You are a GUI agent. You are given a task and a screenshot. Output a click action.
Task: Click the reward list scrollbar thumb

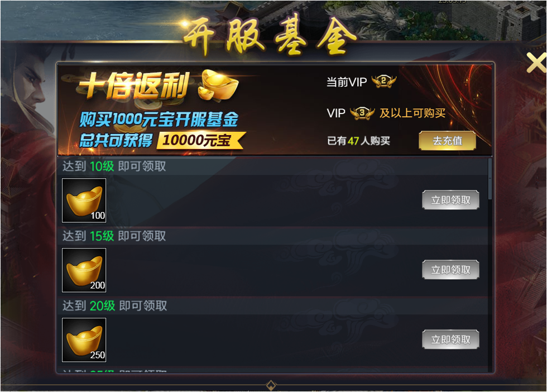tap(490, 179)
